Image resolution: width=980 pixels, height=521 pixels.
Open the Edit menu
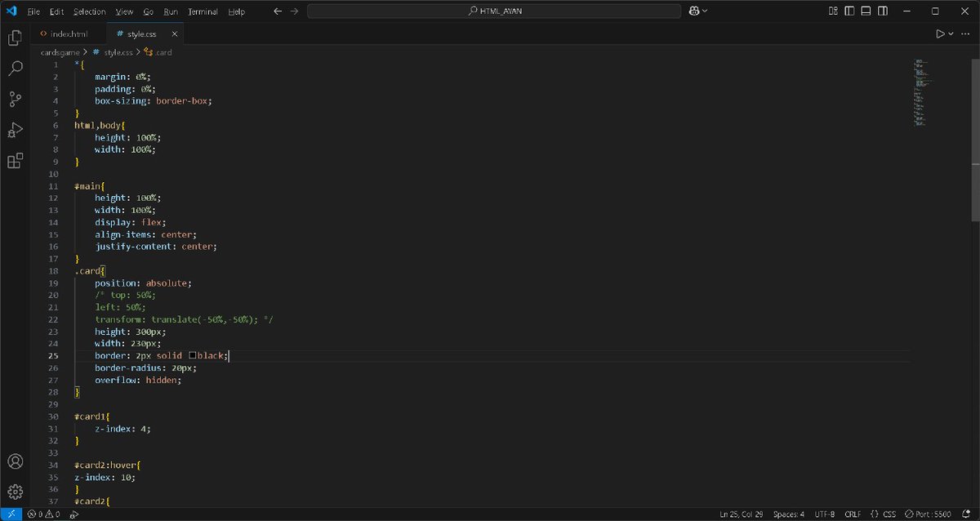[56, 11]
